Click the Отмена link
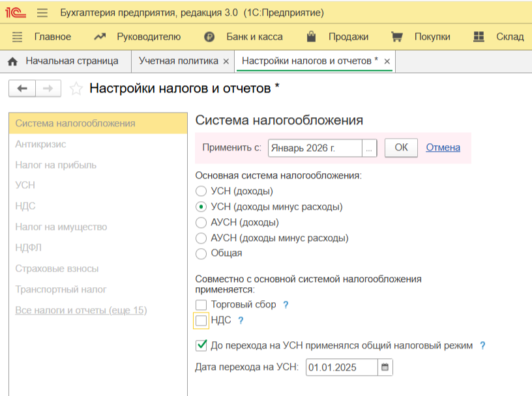Image resolution: width=532 pixels, height=396 pixels. (443, 148)
